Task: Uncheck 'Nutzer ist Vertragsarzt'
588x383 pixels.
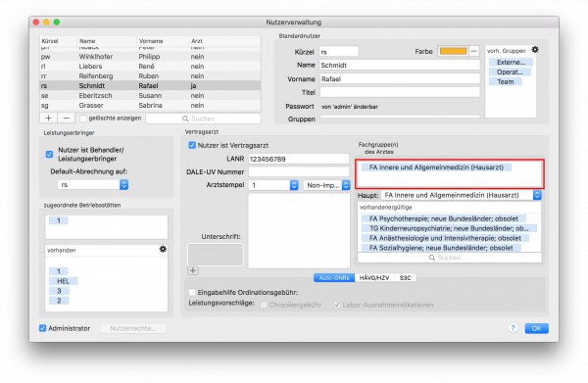Action: 192,145
